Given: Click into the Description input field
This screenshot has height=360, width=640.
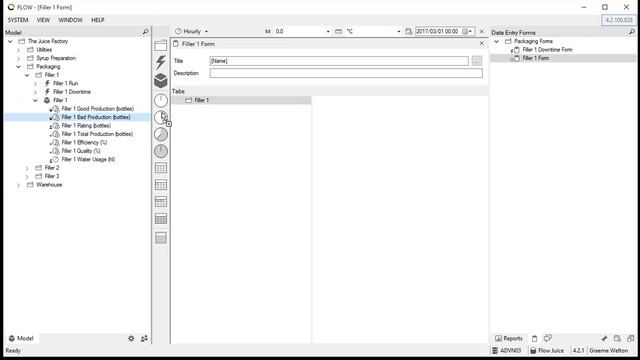Looking at the screenshot, I should pos(346,73).
